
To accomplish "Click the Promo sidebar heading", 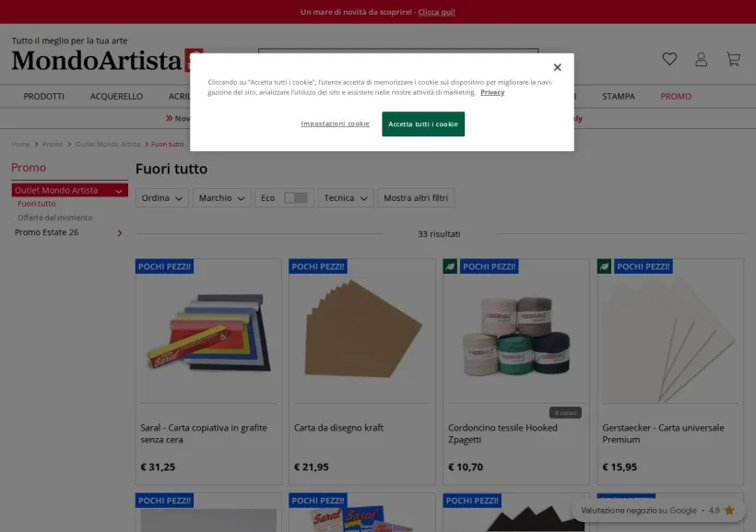I will tap(29, 168).
